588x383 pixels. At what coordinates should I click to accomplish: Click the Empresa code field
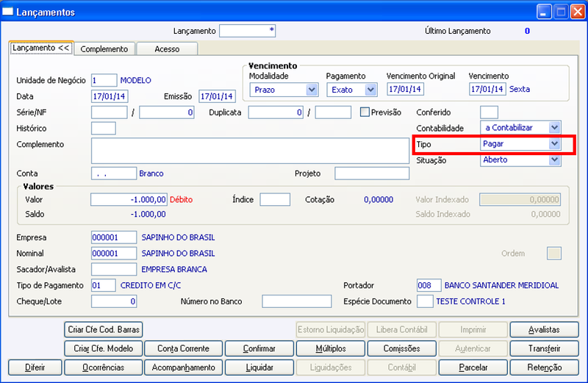114,237
